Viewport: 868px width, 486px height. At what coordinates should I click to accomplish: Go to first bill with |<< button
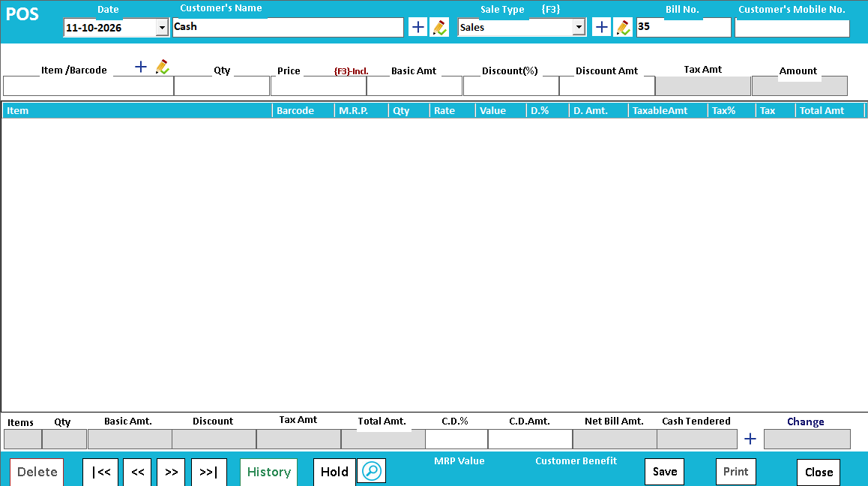point(100,472)
